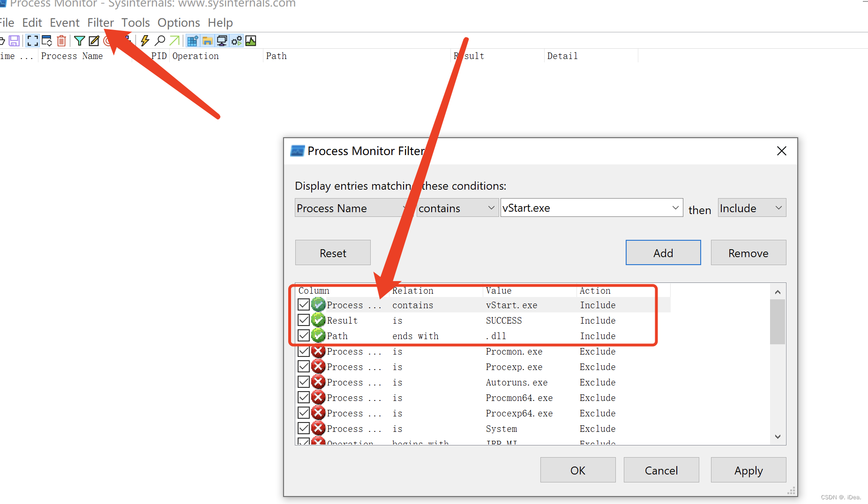
Task: Click blue include icon of vStart.exe filter row
Action: (318, 304)
